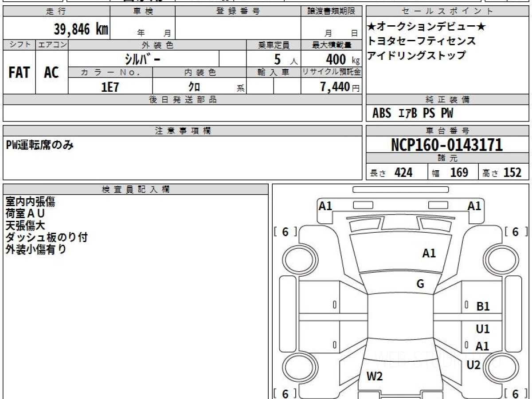Click the G mark on windshield
This screenshot has height=399, width=532.
coord(420,284)
